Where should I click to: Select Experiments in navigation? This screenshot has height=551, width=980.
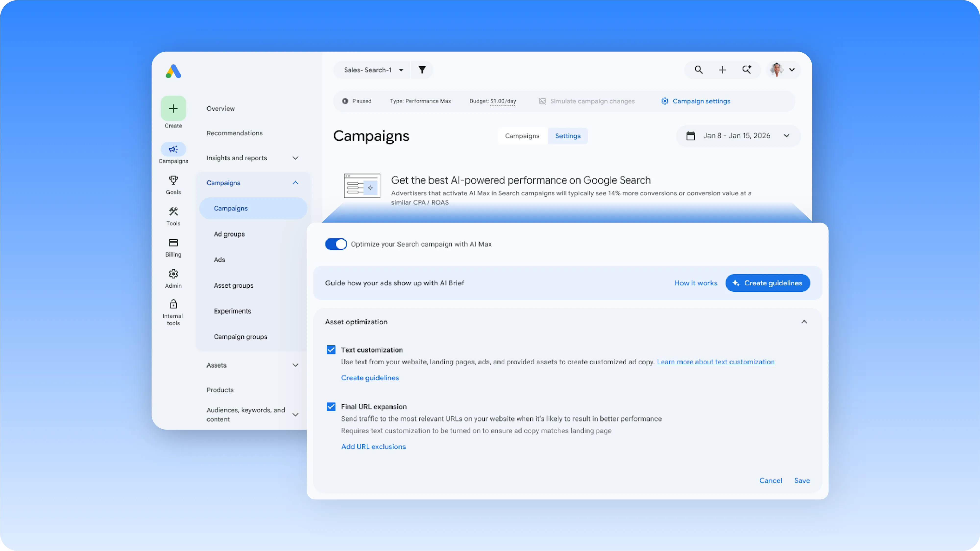pyautogui.click(x=232, y=311)
